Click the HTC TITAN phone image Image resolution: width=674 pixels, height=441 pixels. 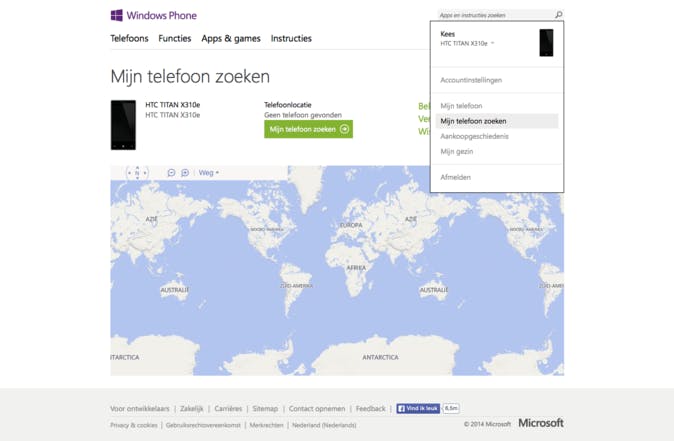click(123, 125)
